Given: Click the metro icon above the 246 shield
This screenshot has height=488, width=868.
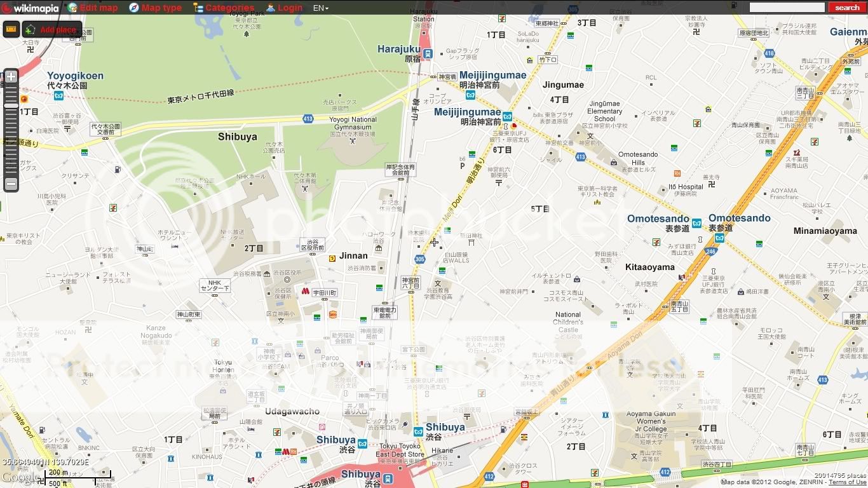Looking at the screenshot, I should click(x=719, y=238).
